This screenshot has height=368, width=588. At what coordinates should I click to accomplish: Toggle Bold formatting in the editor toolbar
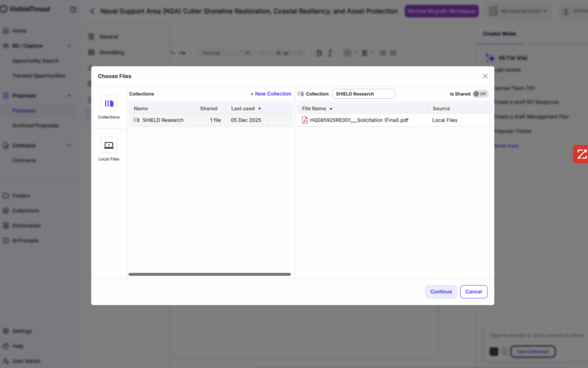click(319, 53)
